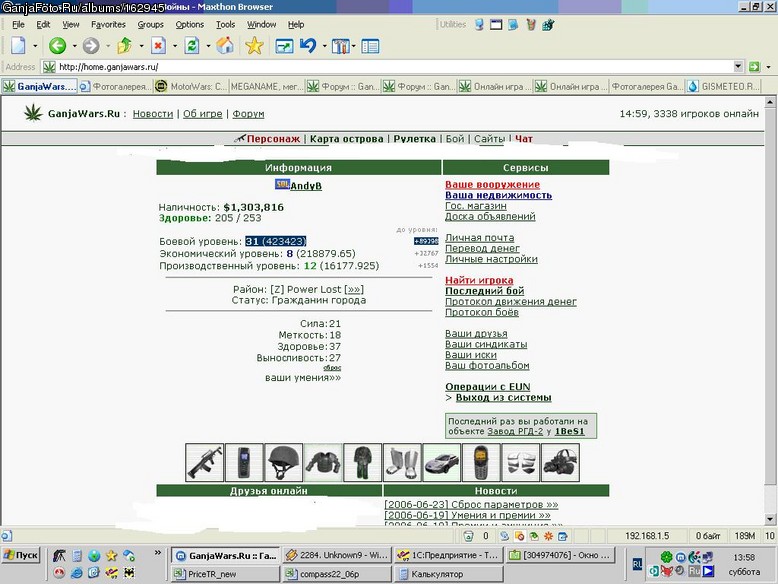
Task: Click the New page document icon
Action: point(18,46)
